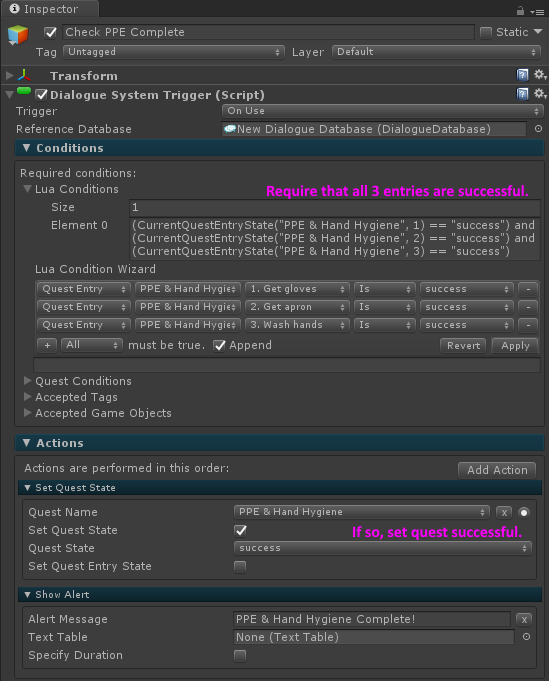Uncheck the Append checkbox

click(219, 346)
